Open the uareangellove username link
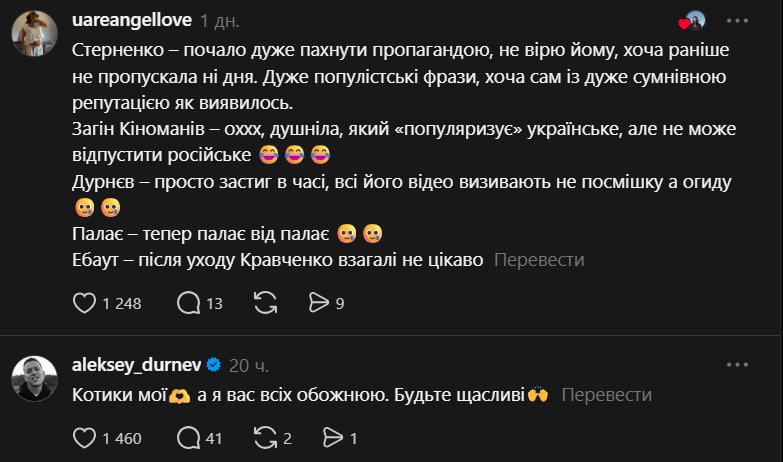This screenshot has width=783, height=462. [x=133, y=20]
